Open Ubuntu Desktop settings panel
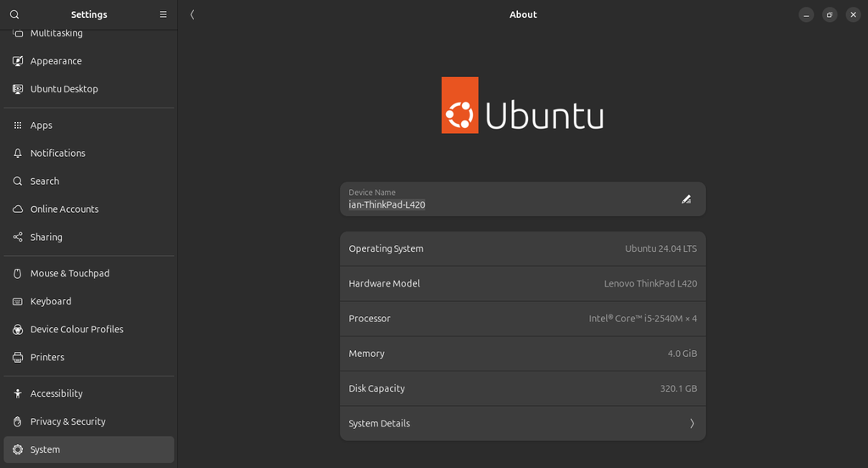 tap(64, 89)
